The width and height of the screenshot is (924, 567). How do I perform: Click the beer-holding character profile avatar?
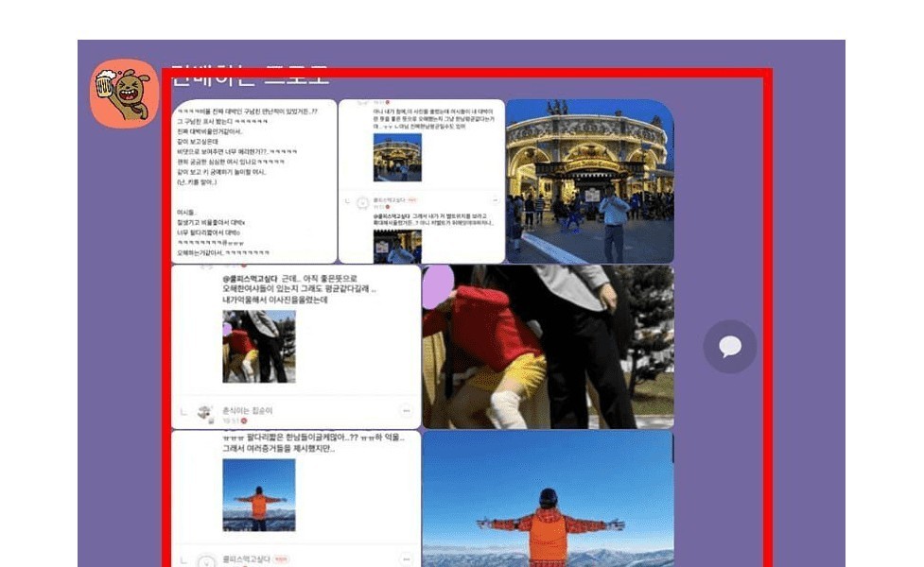click(x=124, y=93)
